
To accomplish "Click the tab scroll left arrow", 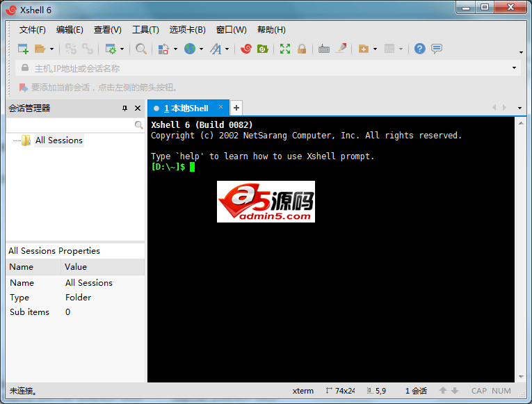I will [x=494, y=108].
